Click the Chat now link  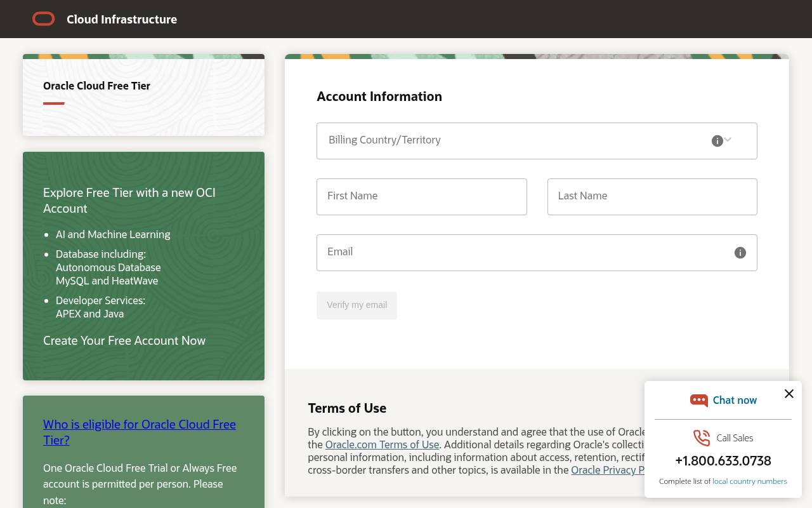coord(735,400)
